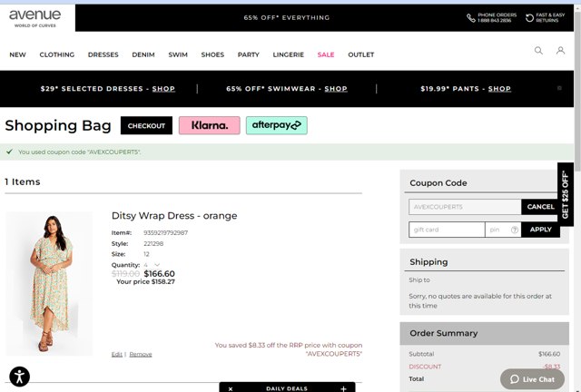Shop the $19.99 pants link
Viewport: 581px width, 392px height.
click(499, 89)
